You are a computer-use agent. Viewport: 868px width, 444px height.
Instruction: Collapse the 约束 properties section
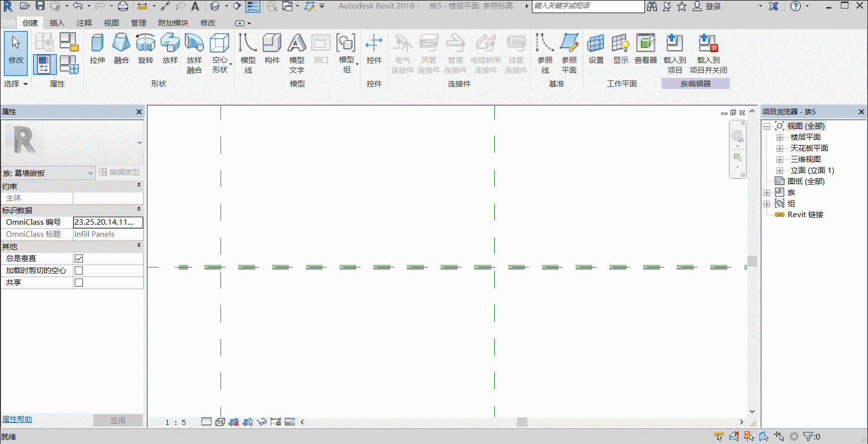point(139,186)
